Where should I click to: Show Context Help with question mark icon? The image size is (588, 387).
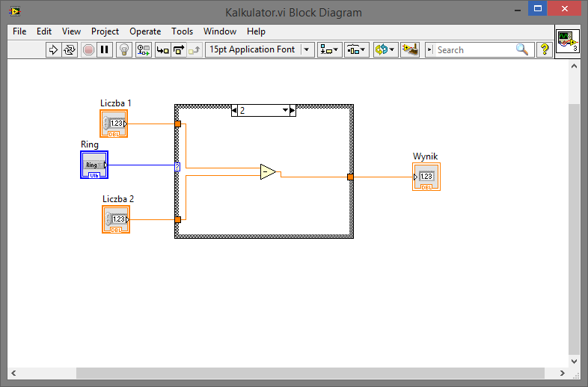[x=545, y=50]
